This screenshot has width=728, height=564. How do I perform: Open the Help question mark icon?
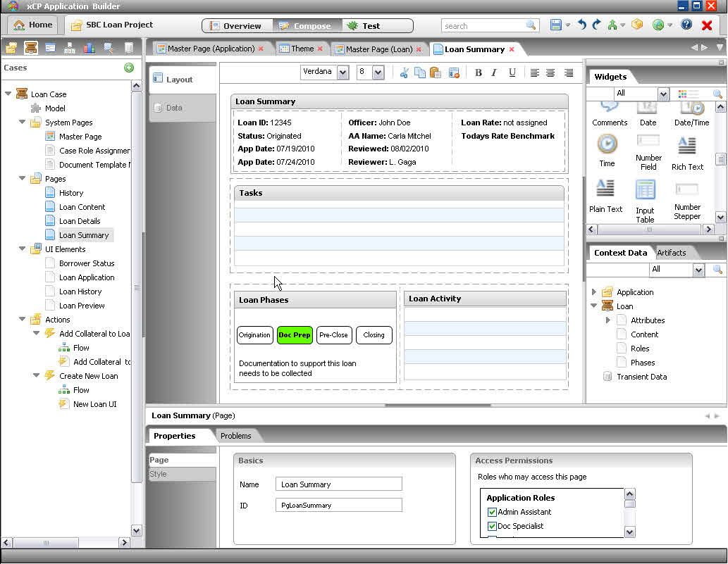point(686,25)
